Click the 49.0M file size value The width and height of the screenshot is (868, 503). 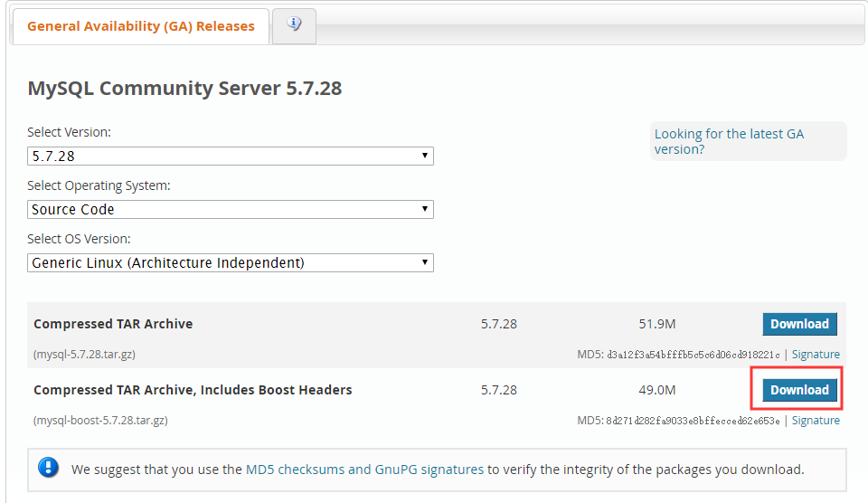[x=657, y=390]
